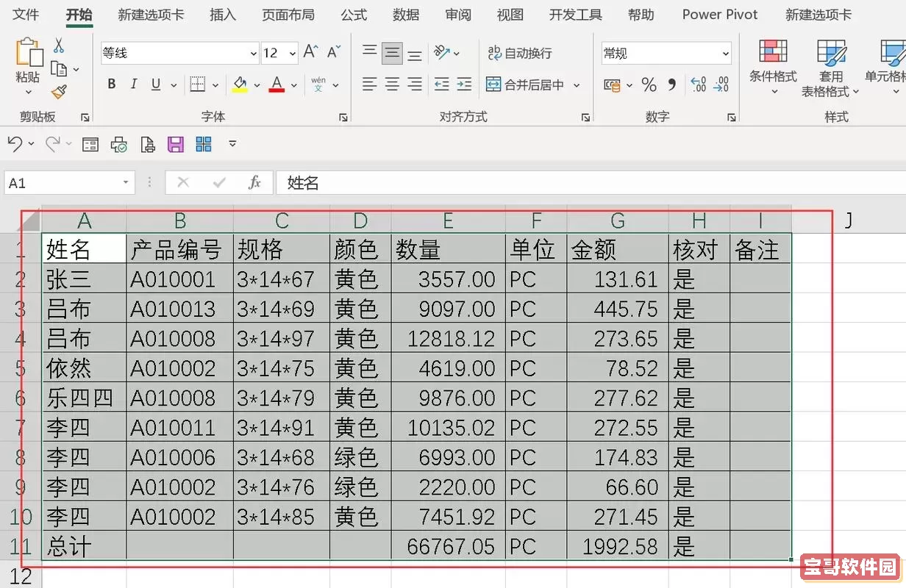The width and height of the screenshot is (906, 588).
Task: Expand fill color dropdown arrow
Action: point(257,85)
